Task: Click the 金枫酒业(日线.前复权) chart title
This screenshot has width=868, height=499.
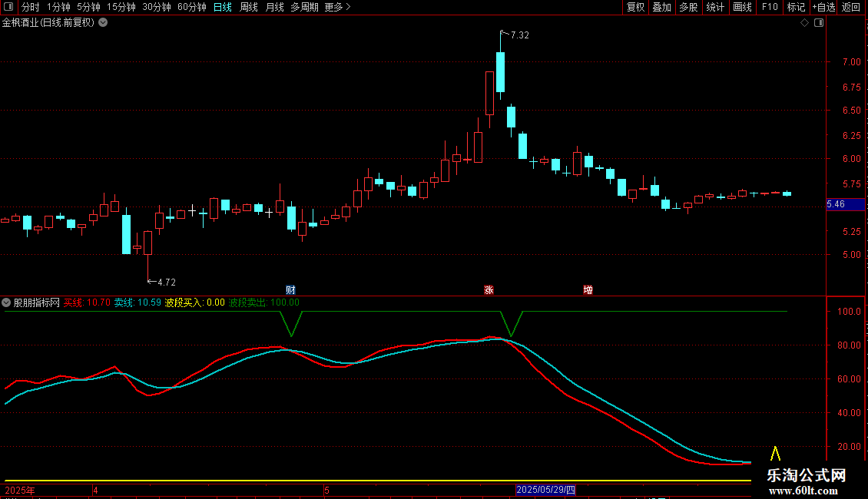Action: (x=48, y=23)
